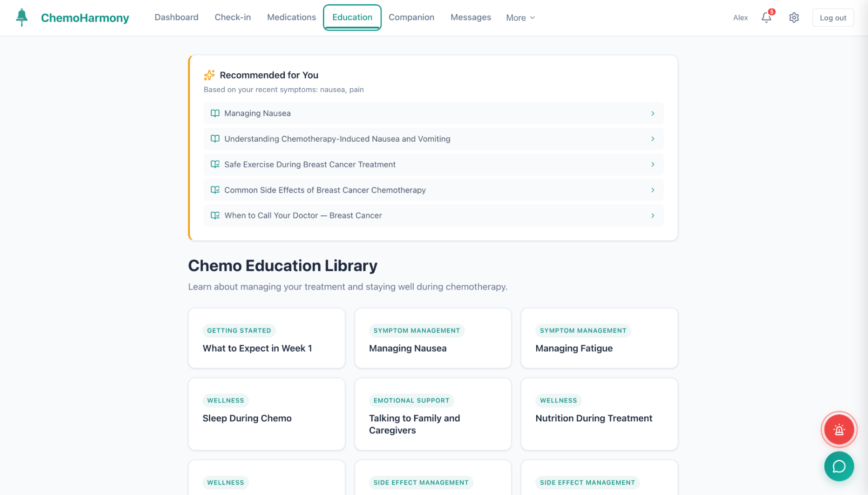Click the sparkle icon next to Recommended for You
868x495 pixels.
pos(209,75)
